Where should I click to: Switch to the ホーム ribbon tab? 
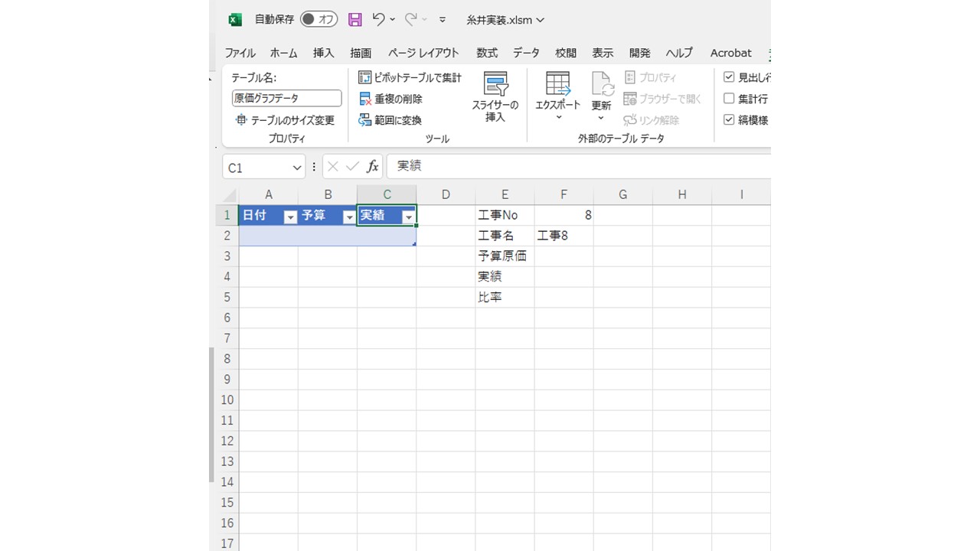click(284, 53)
